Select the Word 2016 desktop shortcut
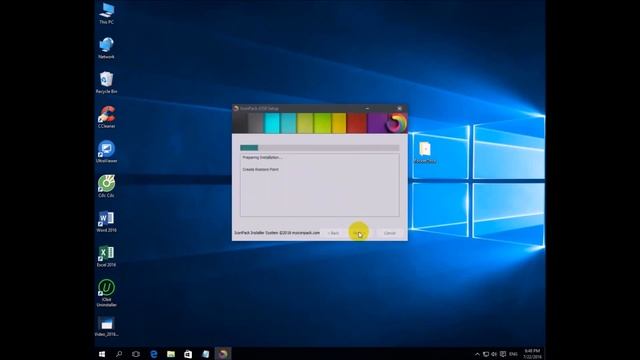Screen dimensions: 640x360 point(107,221)
